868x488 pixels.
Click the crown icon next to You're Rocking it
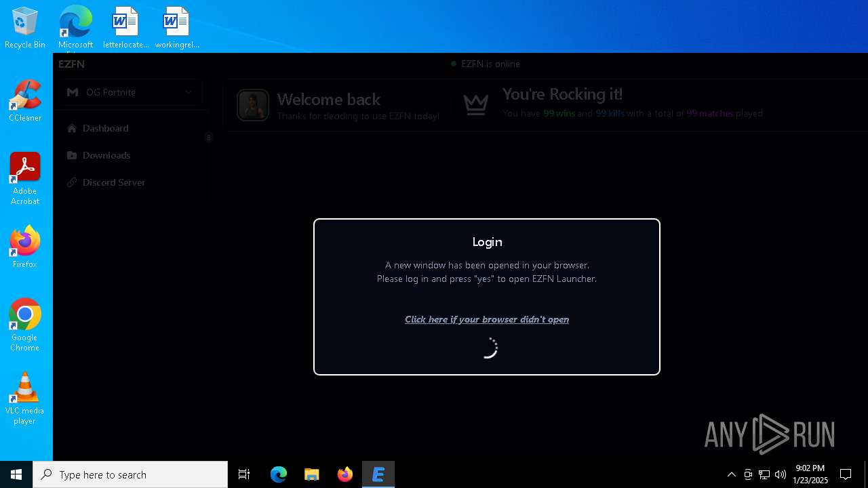(x=475, y=104)
